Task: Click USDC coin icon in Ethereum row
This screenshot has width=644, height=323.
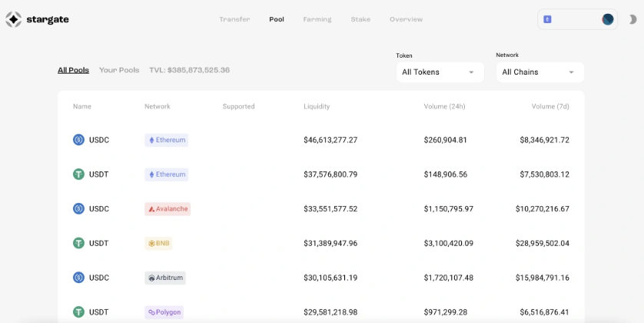Action: pyautogui.click(x=78, y=140)
